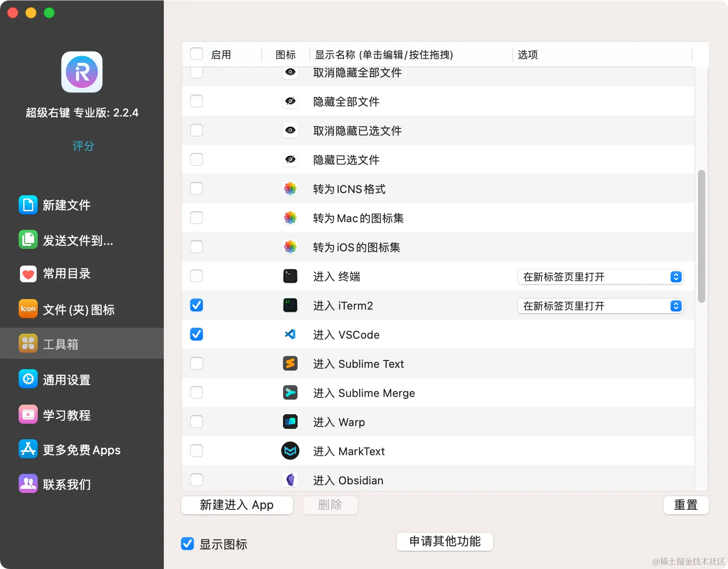The image size is (728, 569).
Task: Enable the 转为 ICNS 格式 checkbox
Action: 197,188
